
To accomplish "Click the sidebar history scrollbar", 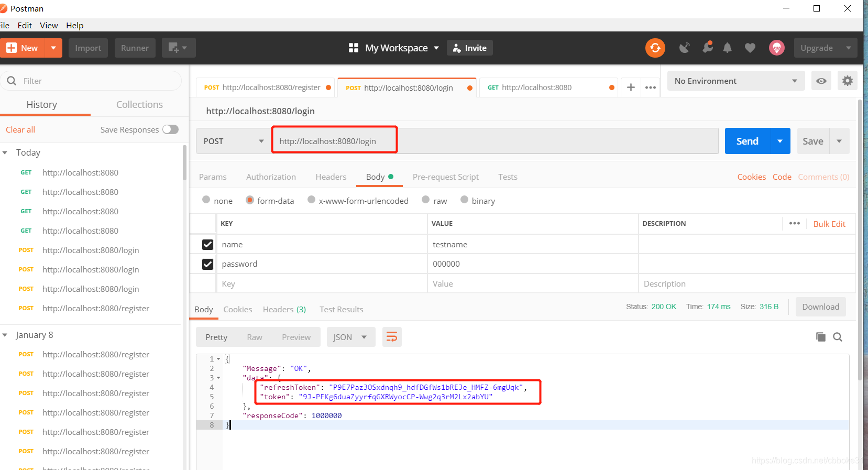I will [x=184, y=163].
